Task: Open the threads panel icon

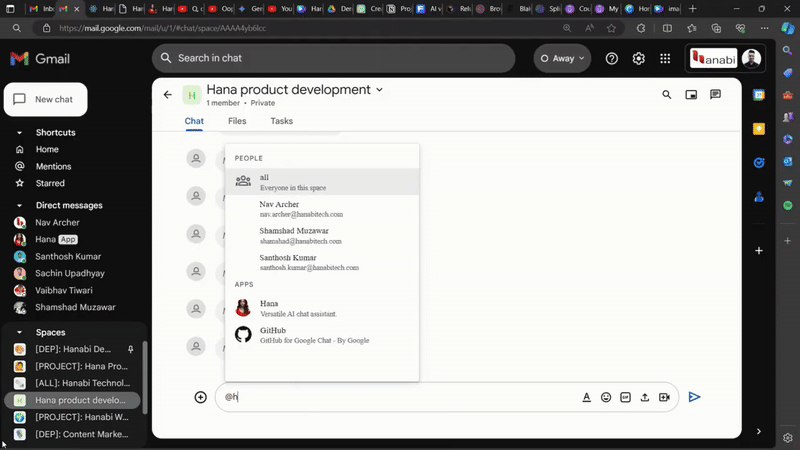Action: [x=715, y=94]
